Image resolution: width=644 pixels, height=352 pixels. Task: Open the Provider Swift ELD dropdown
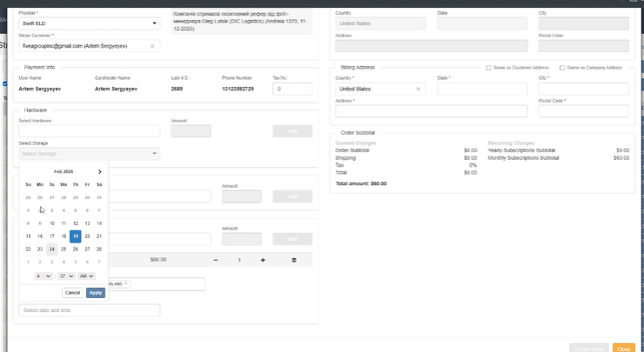(x=89, y=23)
